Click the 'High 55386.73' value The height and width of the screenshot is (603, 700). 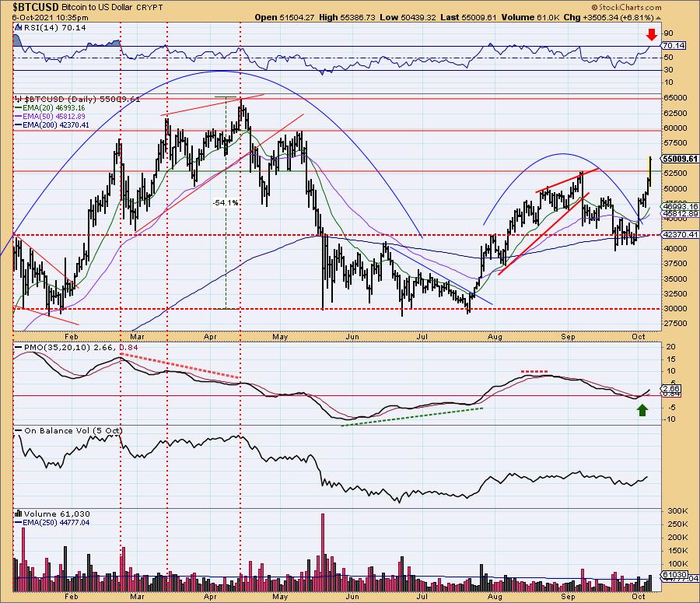click(348, 17)
